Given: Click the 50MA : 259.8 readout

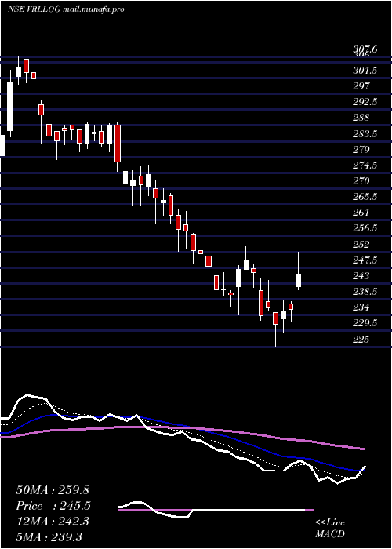Looking at the screenshot, I should pyautogui.click(x=53, y=490).
